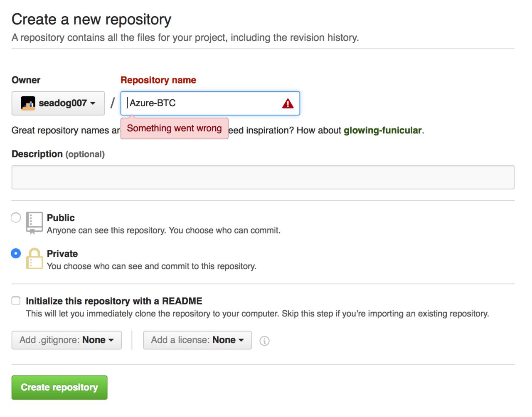Click the public repository book icon

[34, 222]
